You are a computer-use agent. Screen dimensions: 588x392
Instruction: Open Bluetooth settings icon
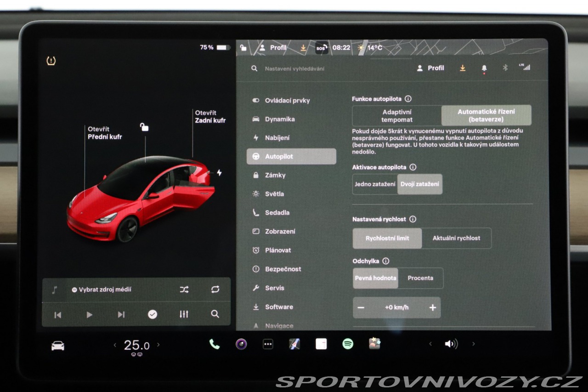[505, 68]
